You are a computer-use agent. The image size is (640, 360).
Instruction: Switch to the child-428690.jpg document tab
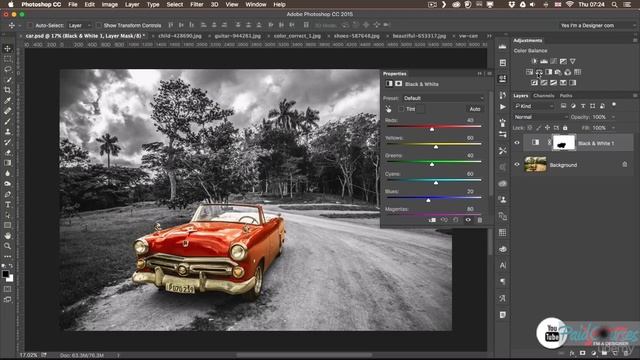pos(180,36)
